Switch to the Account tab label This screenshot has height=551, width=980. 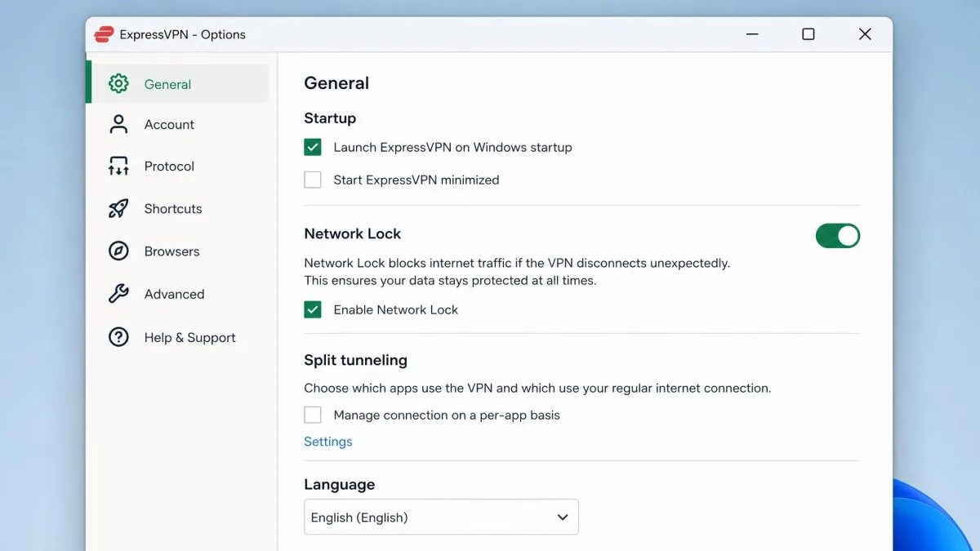pyautogui.click(x=169, y=124)
